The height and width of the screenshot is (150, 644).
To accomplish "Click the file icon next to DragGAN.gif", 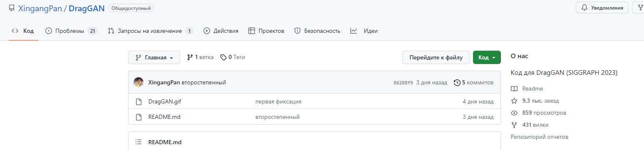I will [x=139, y=101].
